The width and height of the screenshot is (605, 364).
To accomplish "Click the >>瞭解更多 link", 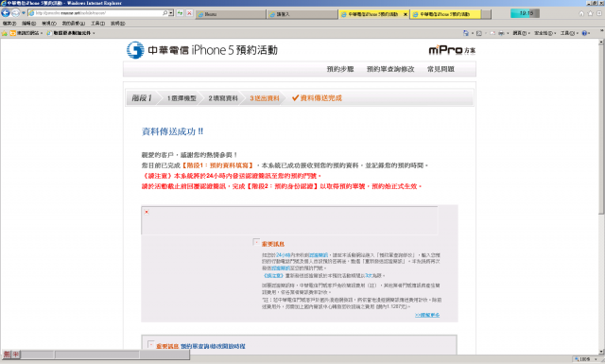I will [427, 315].
